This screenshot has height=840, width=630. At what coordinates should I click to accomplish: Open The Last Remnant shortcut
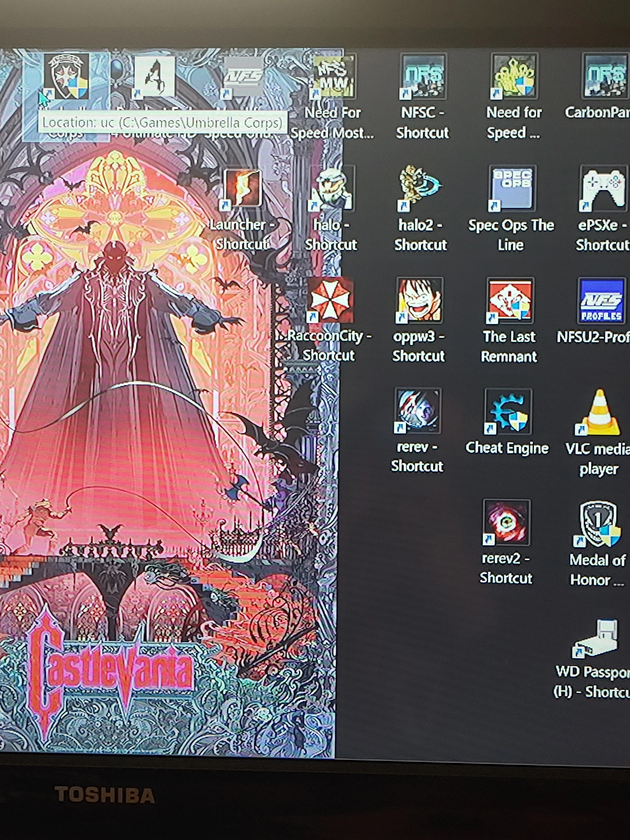[x=510, y=300]
